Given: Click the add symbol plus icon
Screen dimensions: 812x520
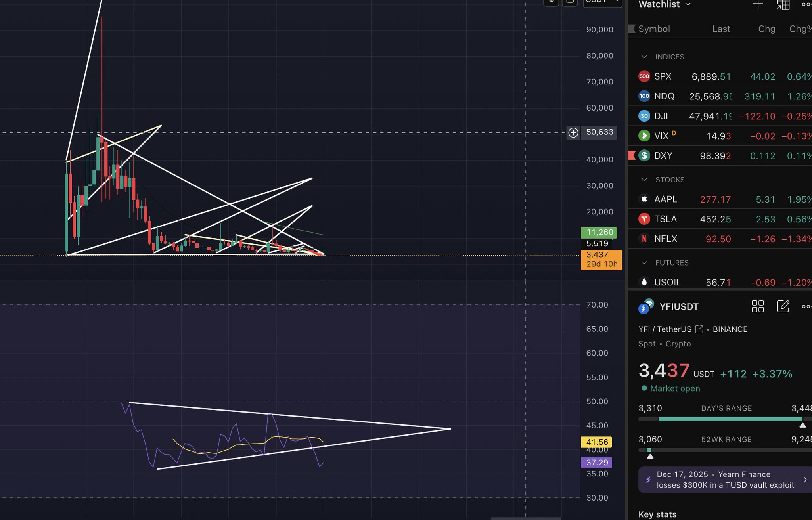Looking at the screenshot, I should 758,4.
